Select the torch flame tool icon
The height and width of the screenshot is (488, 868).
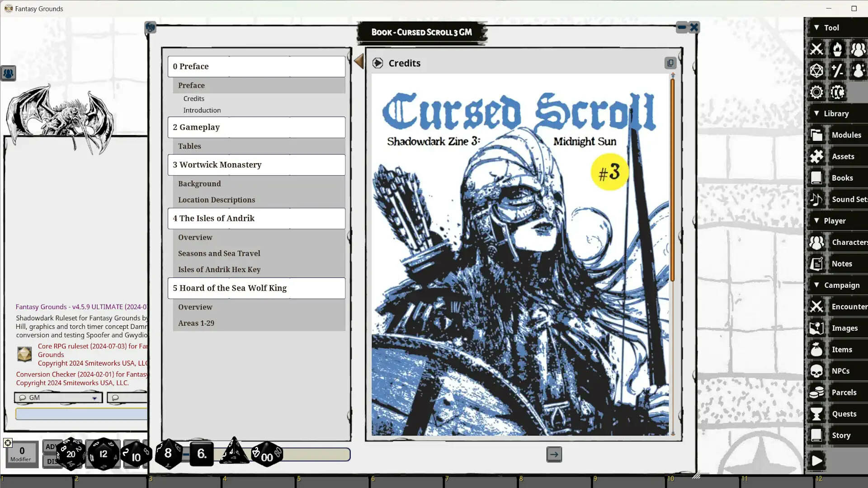click(x=837, y=49)
